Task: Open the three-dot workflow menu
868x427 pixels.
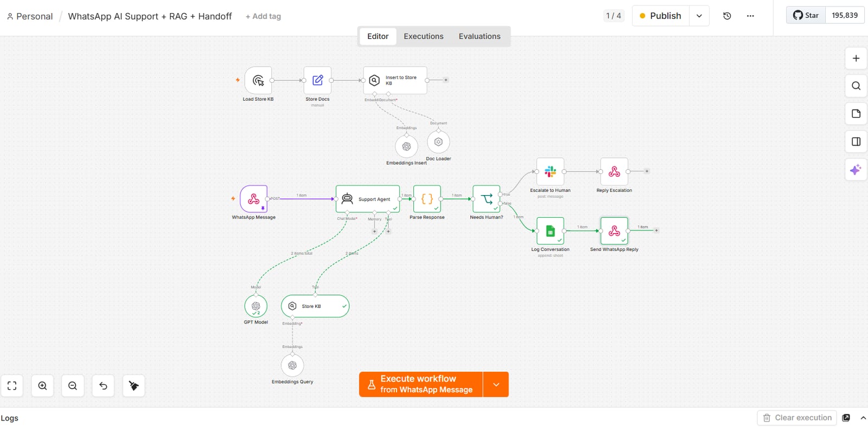Action: coord(750,16)
